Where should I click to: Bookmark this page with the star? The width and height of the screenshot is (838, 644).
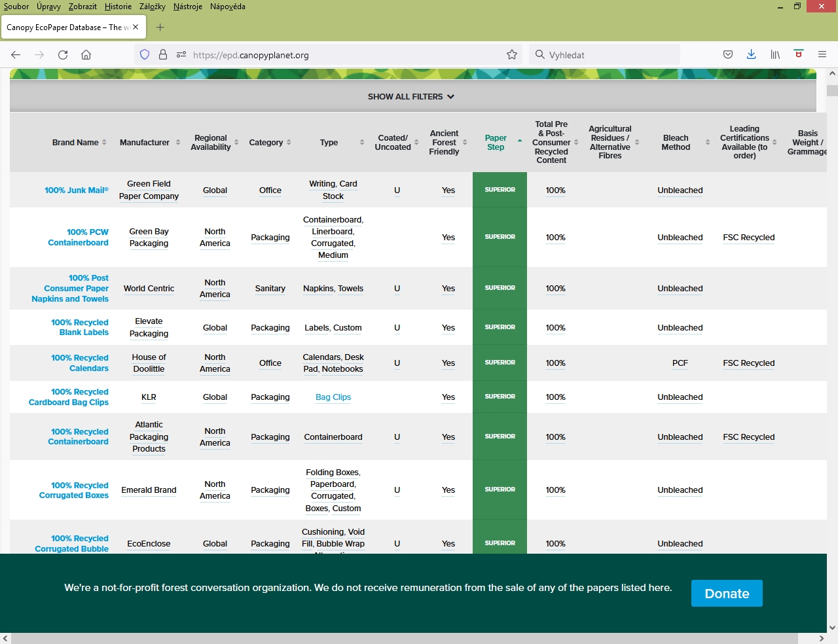[512, 55]
